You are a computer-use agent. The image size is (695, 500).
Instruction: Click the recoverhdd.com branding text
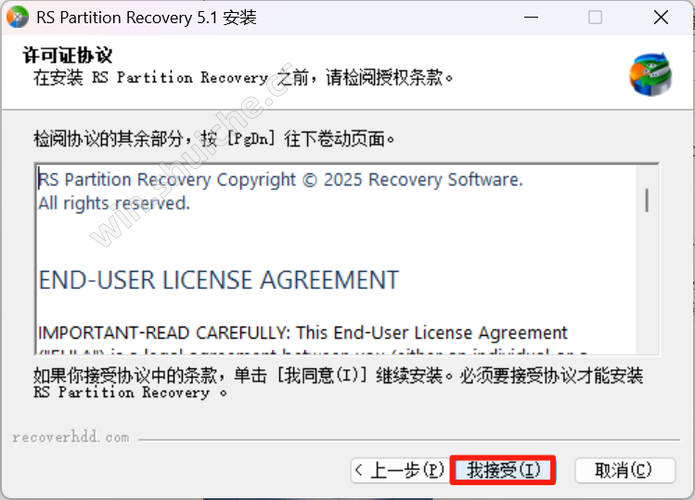point(71,438)
